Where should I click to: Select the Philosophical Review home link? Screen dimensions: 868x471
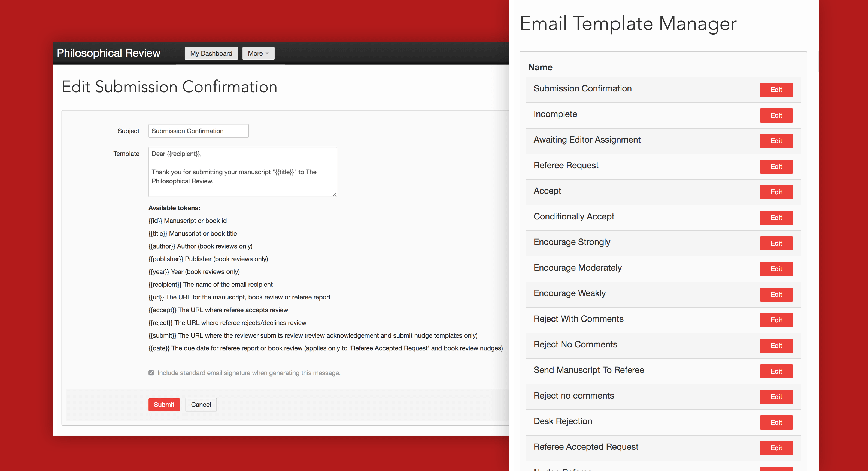click(111, 53)
